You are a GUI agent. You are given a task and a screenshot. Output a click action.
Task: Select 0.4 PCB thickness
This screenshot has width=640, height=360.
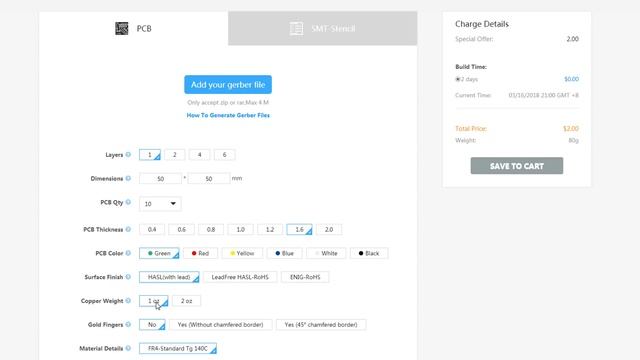[152, 229]
